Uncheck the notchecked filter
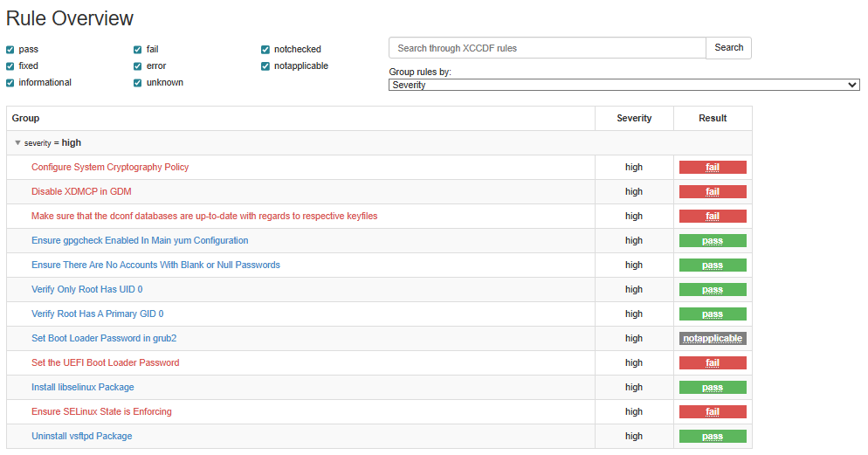 tap(266, 50)
